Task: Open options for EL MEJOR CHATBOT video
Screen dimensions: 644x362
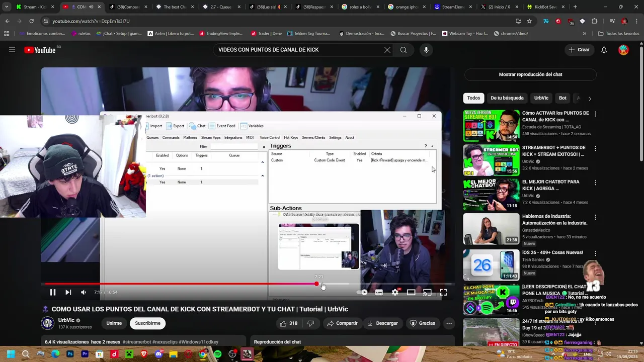Action: [595, 183]
